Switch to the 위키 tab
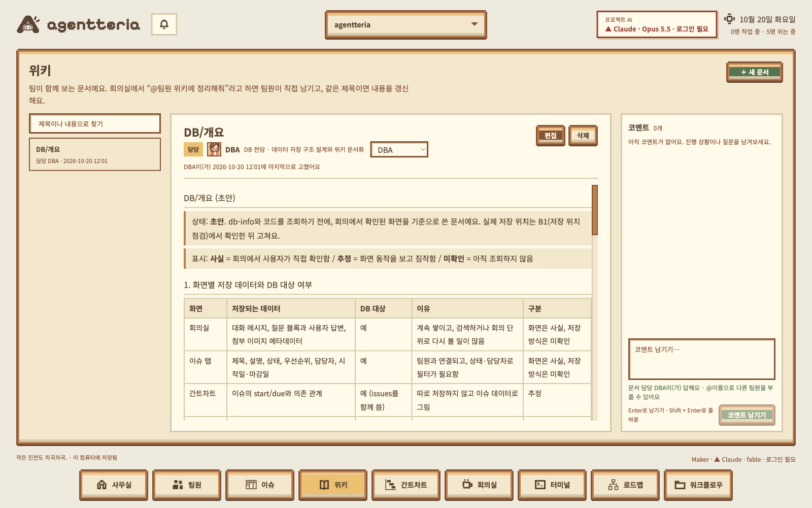This screenshot has height=508, width=812. [x=333, y=485]
